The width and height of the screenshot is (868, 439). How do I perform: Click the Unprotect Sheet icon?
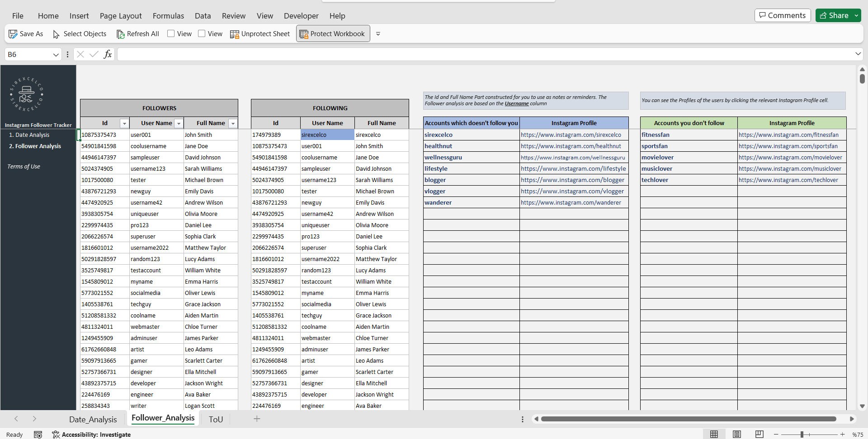click(x=235, y=33)
